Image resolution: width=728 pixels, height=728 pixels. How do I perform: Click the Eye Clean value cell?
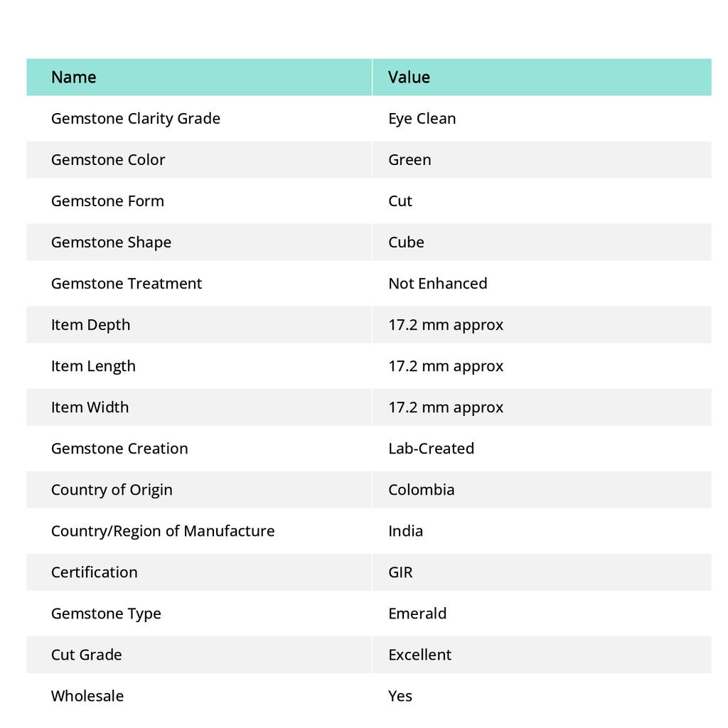click(x=422, y=118)
